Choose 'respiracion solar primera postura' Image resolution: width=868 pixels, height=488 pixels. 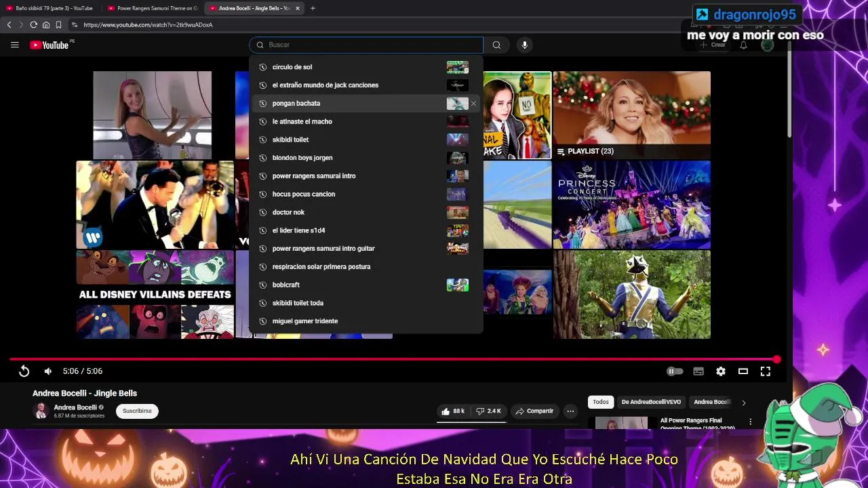coord(366,267)
